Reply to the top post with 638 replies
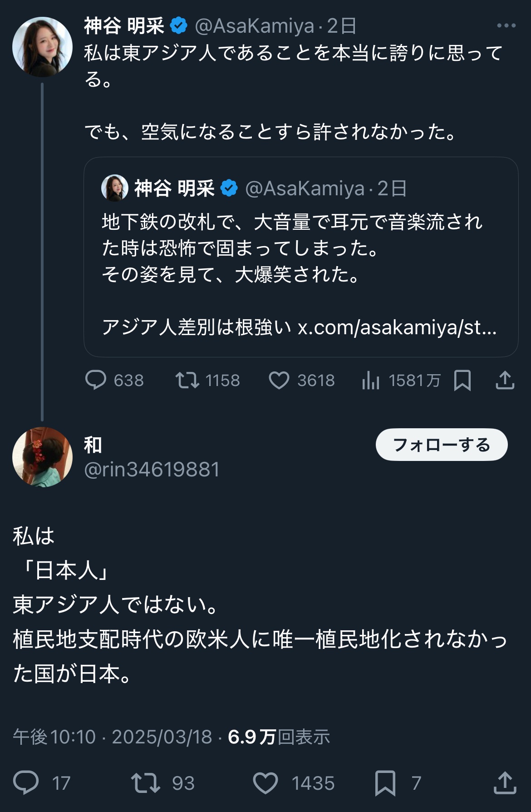 pyautogui.click(x=96, y=380)
